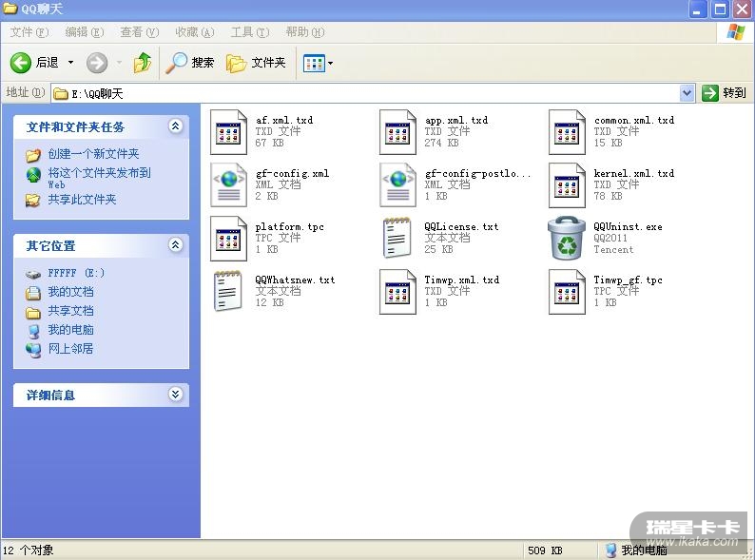Select the Timwp_gf.tpc file icon
Viewport: 755px width, 560px height.
point(567,291)
